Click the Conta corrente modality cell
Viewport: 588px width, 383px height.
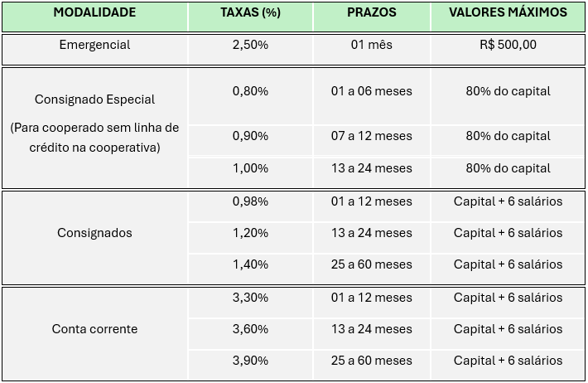(94, 329)
